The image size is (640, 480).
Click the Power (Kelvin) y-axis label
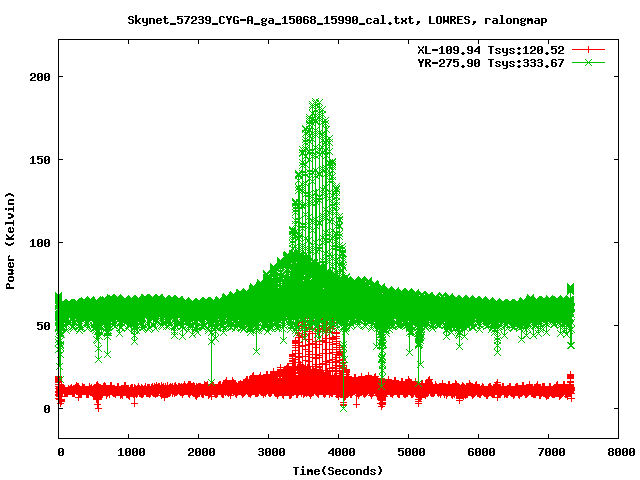(10, 241)
